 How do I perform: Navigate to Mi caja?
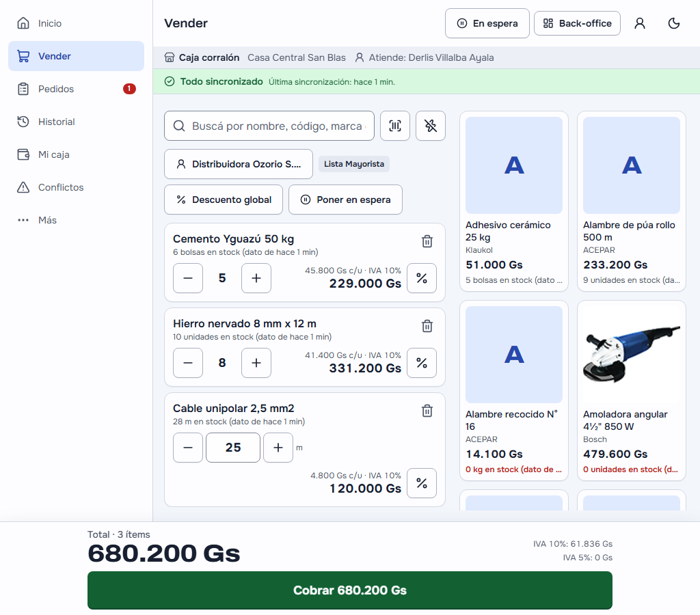click(x=77, y=154)
